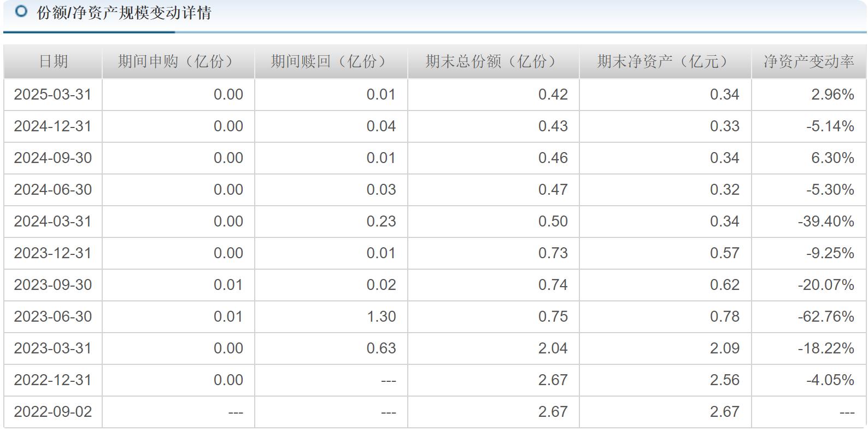Click the 0.33 net assets value
868x430 pixels.
pos(724,126)
